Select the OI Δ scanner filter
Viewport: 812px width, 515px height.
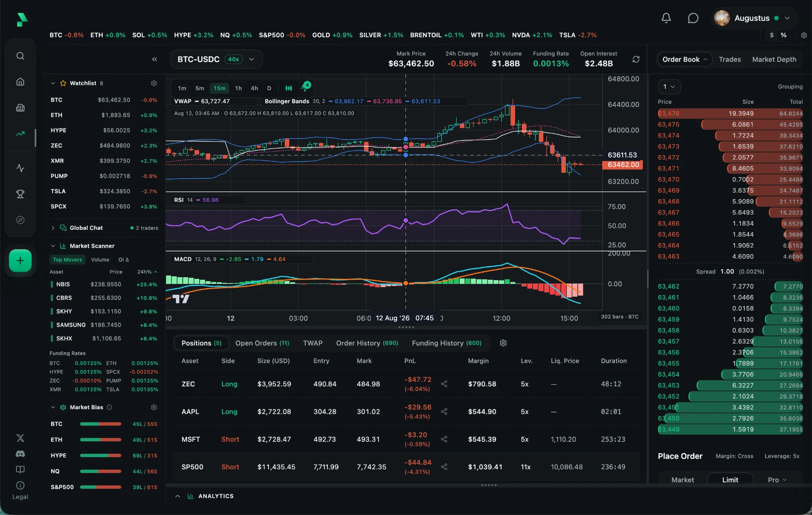point(123,260)
